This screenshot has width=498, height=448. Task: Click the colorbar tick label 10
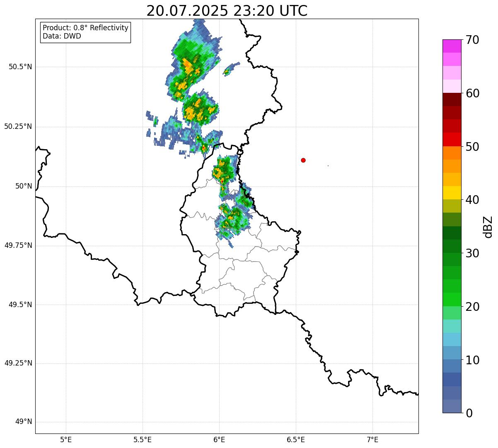pos(473,360)
